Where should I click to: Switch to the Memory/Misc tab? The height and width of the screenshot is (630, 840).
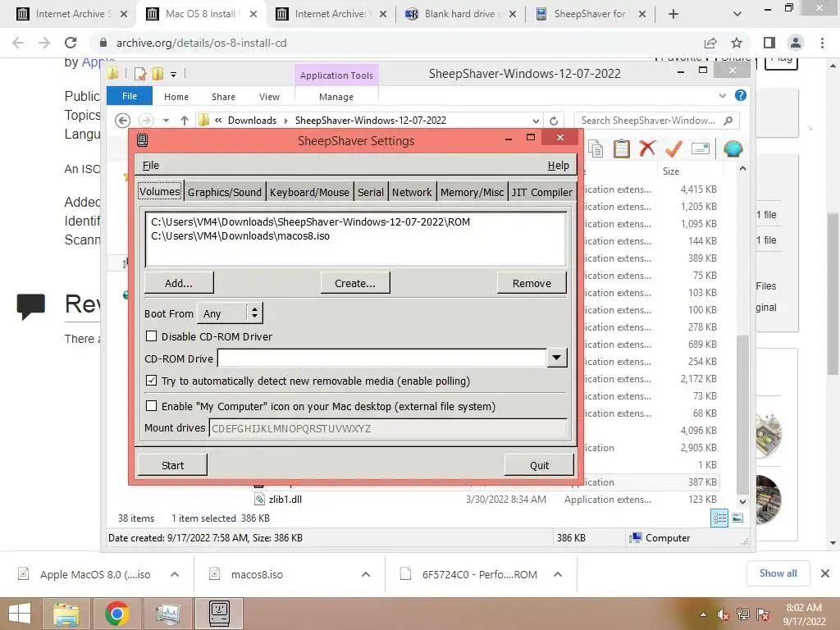tap(472, 192)
